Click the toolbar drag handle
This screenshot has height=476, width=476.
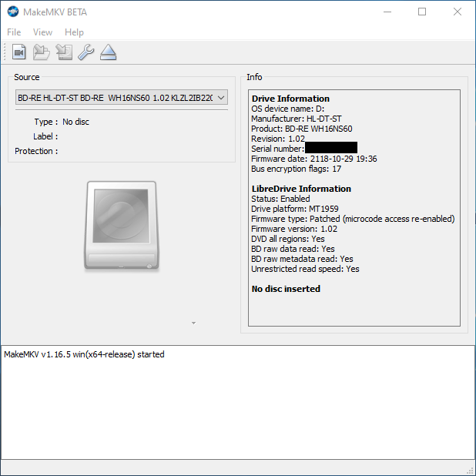(x=5, y=52)
